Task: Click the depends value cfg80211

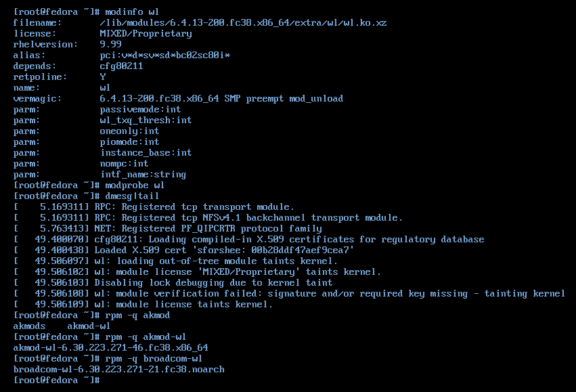Action: 121,66
